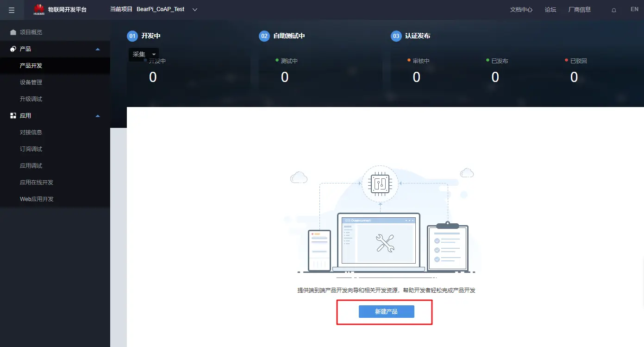
Task: Open the notification bell
Action: click(614, 10)
